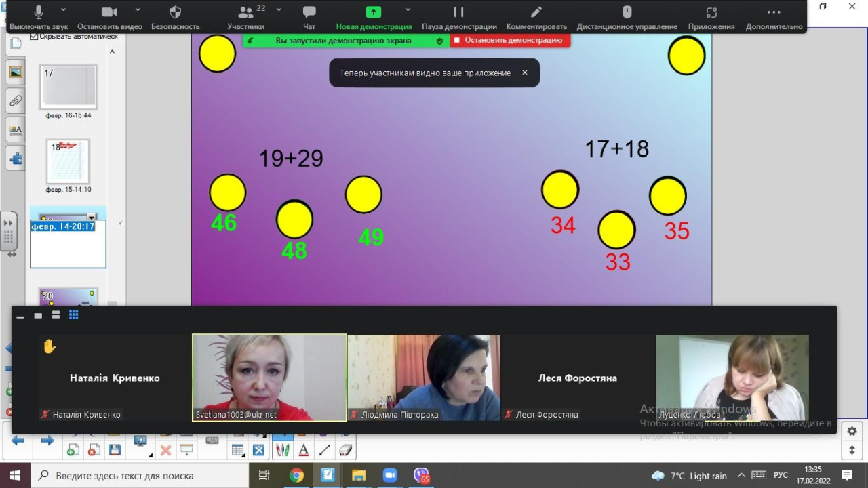Click Остановить демонстрацию button
The width and height of the screenshot is (868, 488).
point(510,41)
